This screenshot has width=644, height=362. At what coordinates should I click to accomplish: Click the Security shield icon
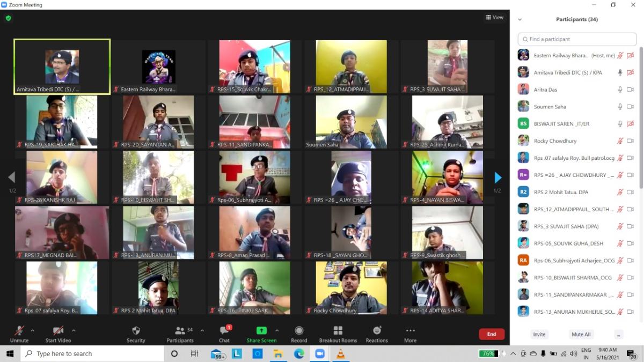coord(136,331)
